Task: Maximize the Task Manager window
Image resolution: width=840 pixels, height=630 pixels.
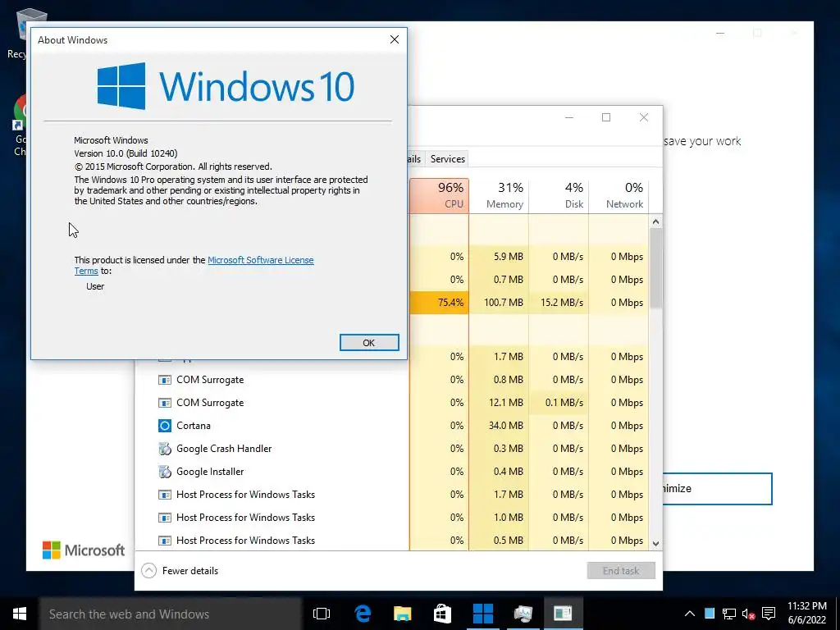Action: coord(606,117)
